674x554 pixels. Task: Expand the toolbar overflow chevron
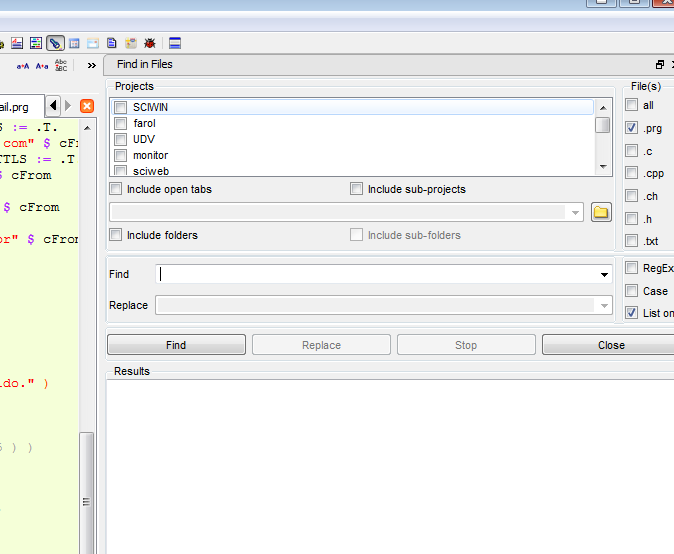pos(92,65)
